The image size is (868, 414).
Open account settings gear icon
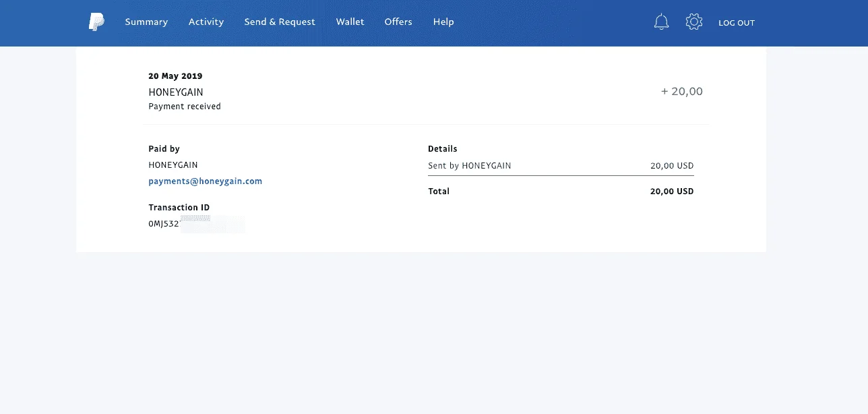pyautogui.click(x=693, y=22)
